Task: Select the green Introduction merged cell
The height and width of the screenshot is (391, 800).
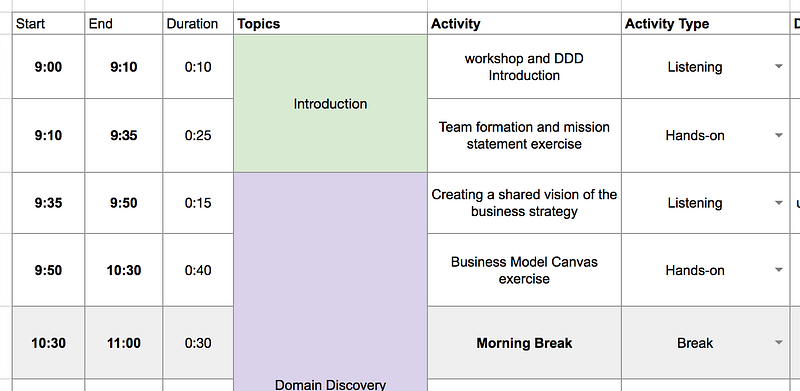Action: click(x=331, y=104)
